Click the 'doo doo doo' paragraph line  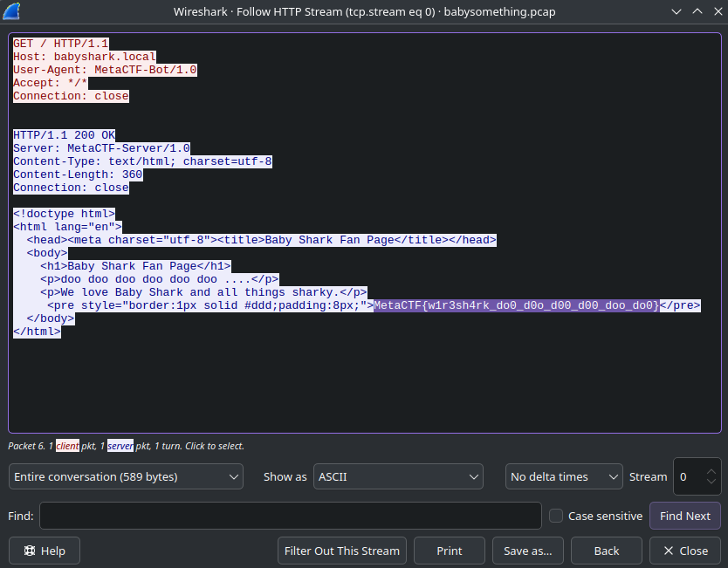pos(159,279)
